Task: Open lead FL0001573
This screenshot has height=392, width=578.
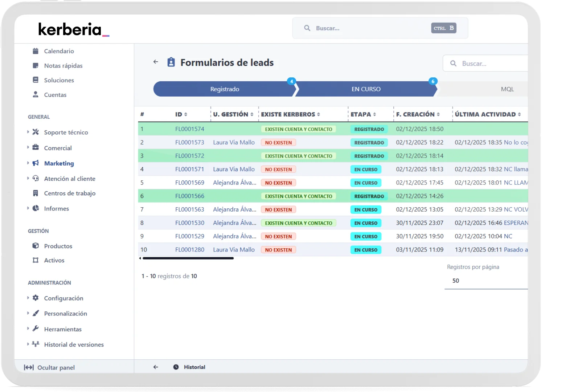Action: point(189,142)
